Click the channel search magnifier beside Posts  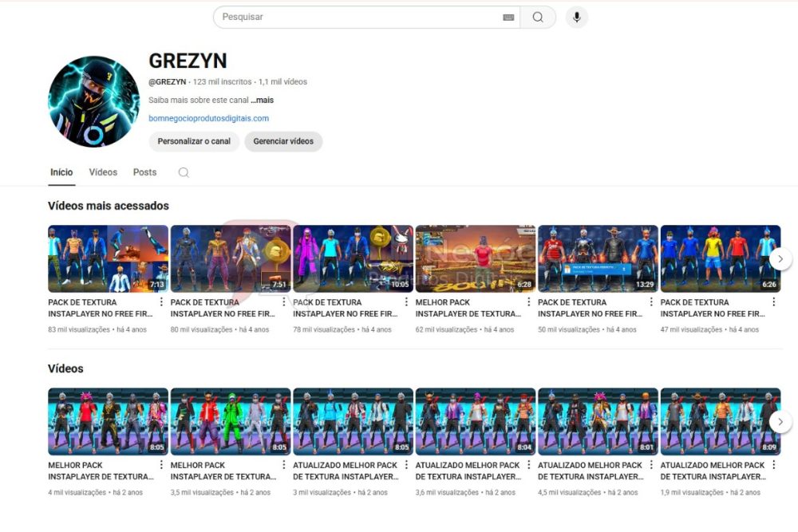tap(184, 172)
